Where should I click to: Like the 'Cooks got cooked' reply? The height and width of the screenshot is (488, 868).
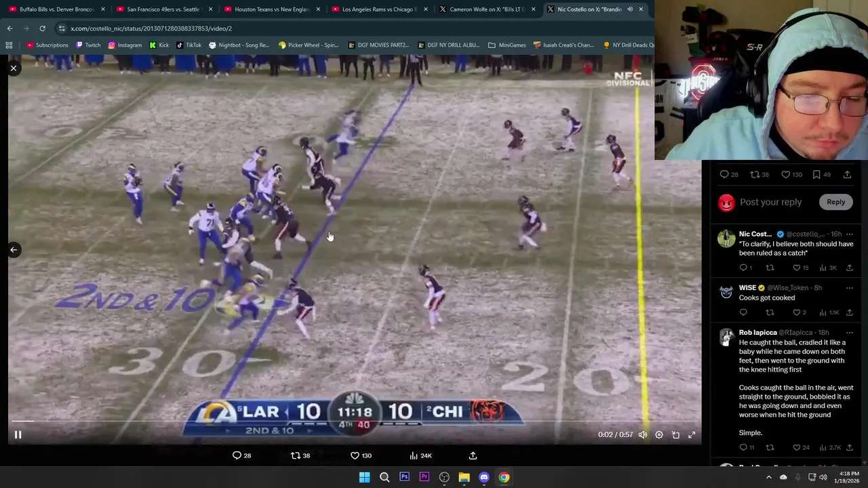tap(800, 312)
